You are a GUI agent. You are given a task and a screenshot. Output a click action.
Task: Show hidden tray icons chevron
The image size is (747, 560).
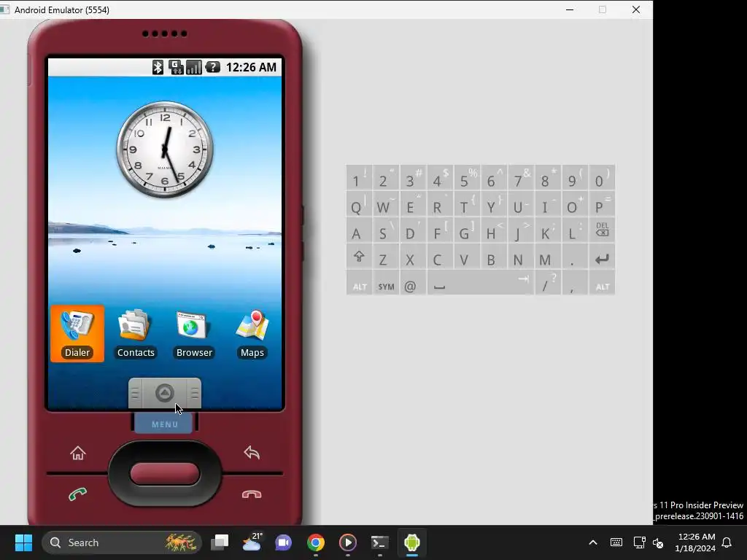point(593,542)
